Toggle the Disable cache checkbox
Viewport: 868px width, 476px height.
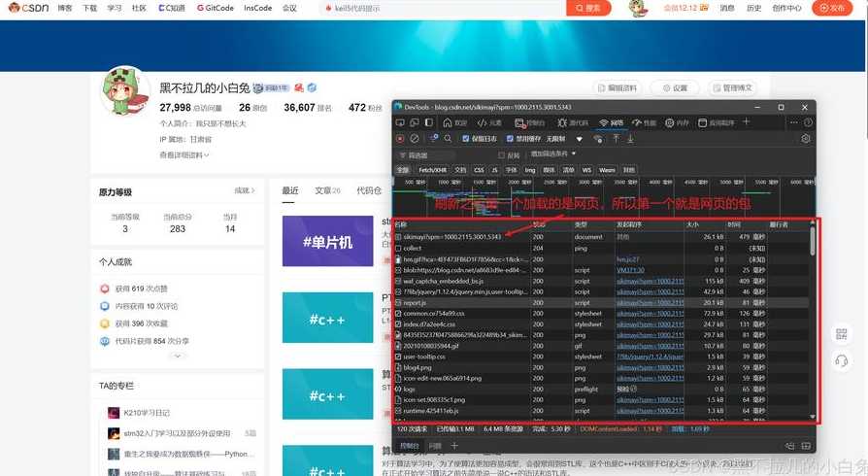pyautogui.click(x=510, y=139)
